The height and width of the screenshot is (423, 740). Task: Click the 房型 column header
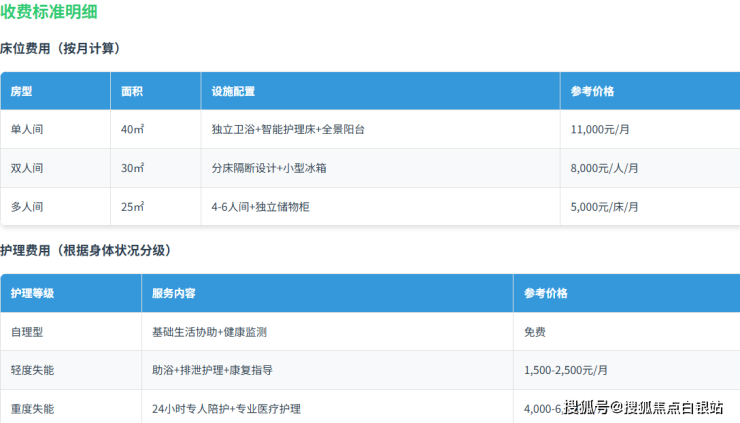(21, 91)
